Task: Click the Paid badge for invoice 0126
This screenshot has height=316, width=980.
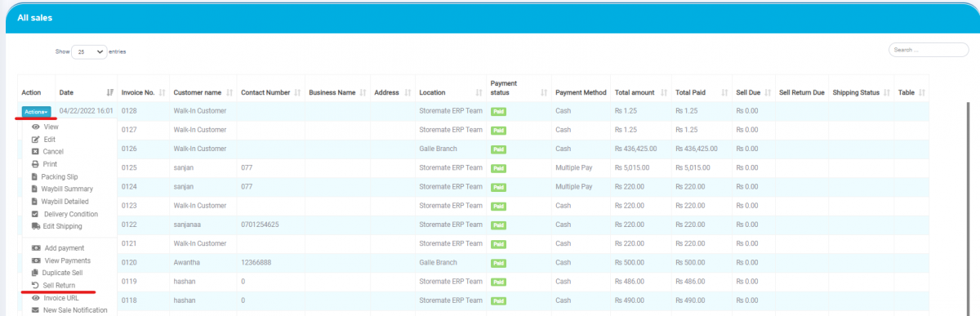Action: click(497, 149)
